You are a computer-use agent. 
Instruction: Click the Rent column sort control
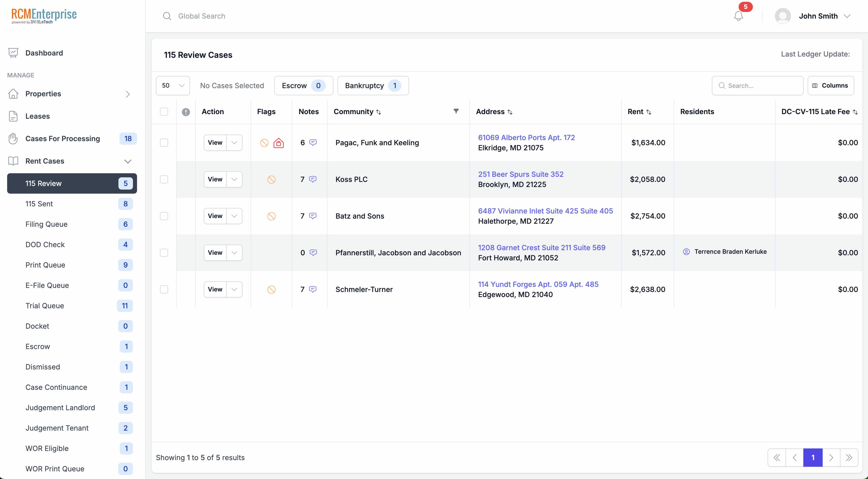649,112
